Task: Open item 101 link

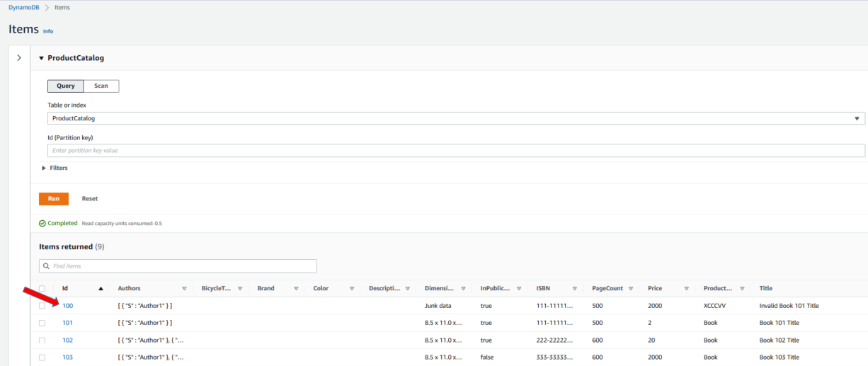Action: pyautogui.click(x=67, y=323)
